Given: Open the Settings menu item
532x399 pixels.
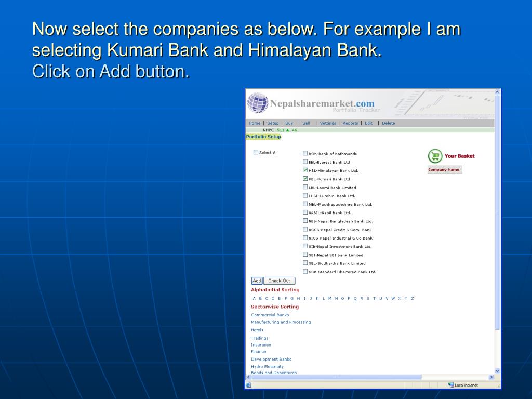Looking at the screenshot, I should (x=328, y=123).
